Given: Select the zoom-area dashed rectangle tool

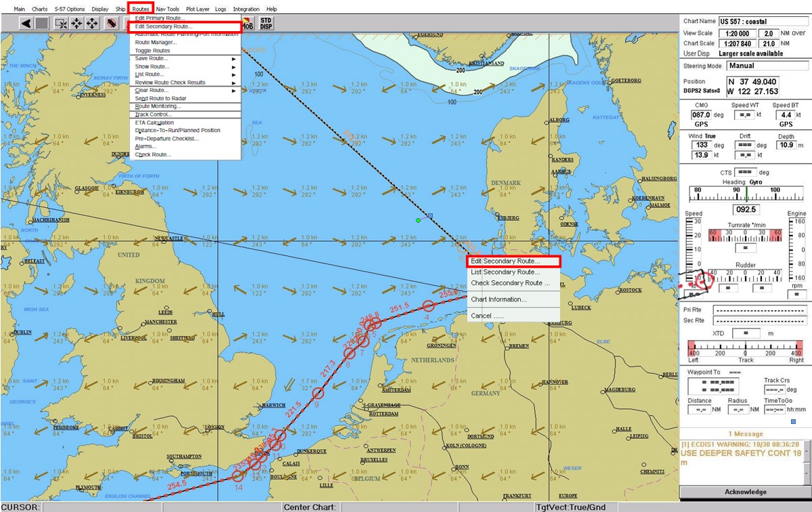Looking at the screenshot, I should click(x=61, y=23).
